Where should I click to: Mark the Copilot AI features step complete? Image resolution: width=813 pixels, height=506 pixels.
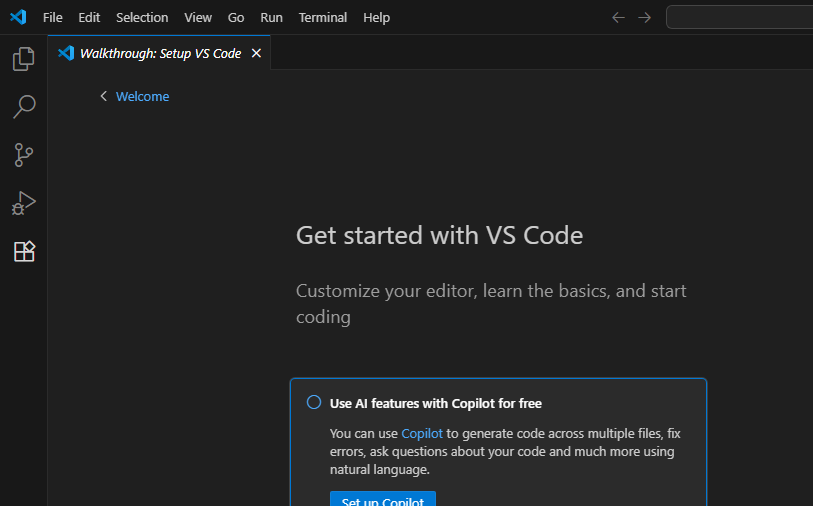tap(314, 402)
